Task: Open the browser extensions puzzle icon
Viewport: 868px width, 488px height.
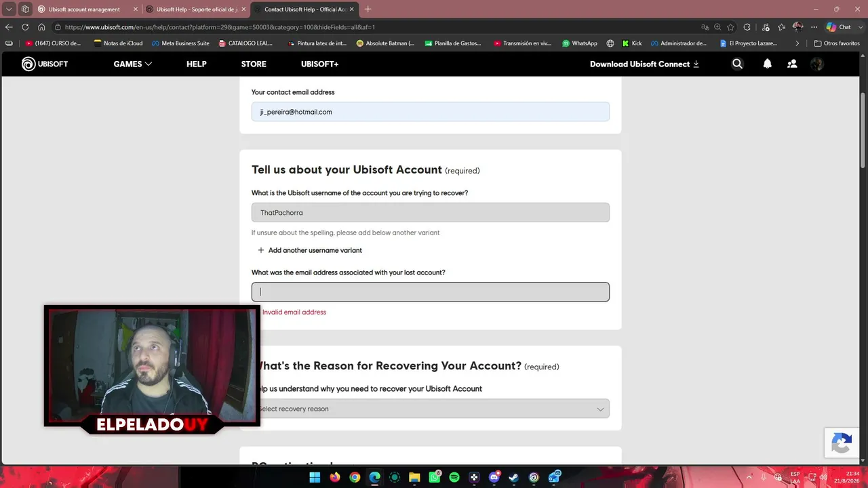Action: coord(747,27)
